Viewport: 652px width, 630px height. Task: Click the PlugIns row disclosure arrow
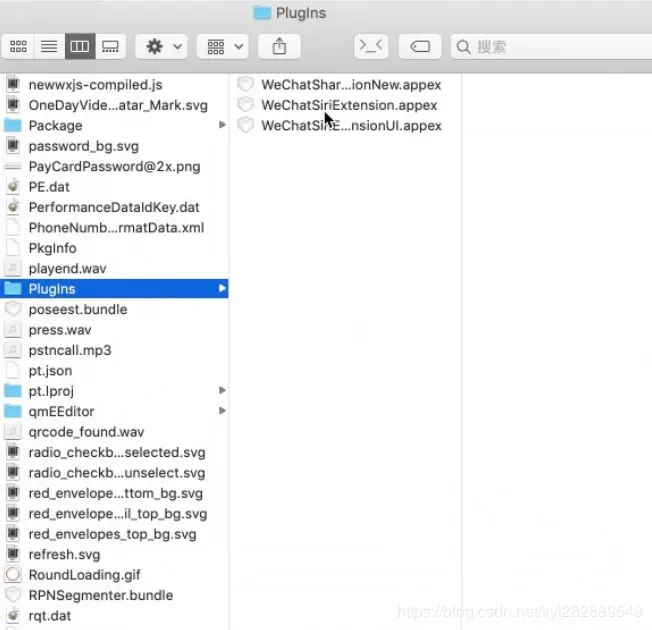pos(222,288)
